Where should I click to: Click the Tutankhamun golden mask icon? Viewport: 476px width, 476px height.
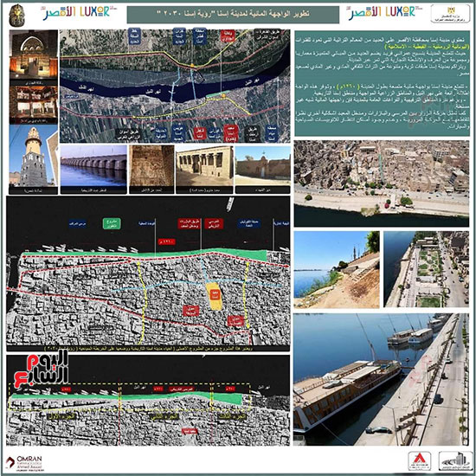(16, 16)
